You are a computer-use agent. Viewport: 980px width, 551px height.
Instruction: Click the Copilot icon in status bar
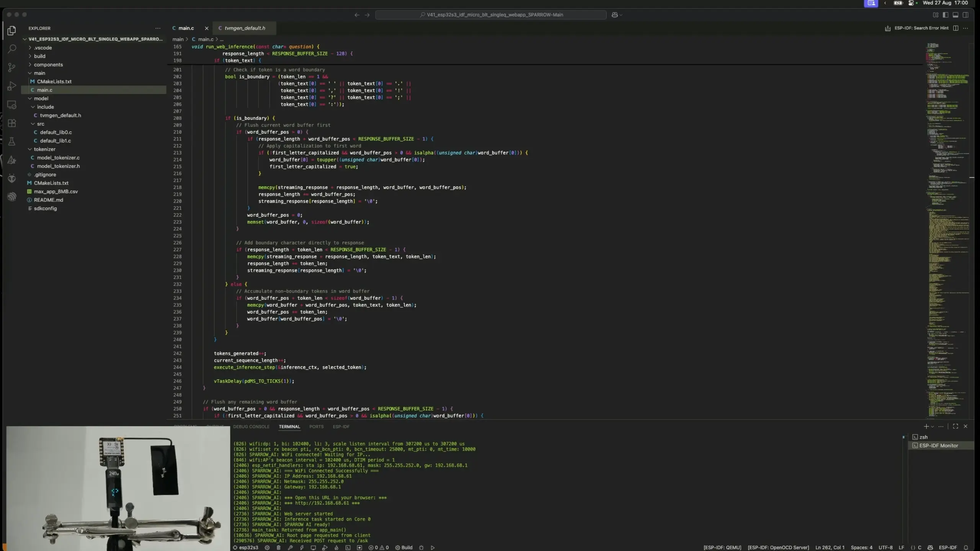click(930, 548)
